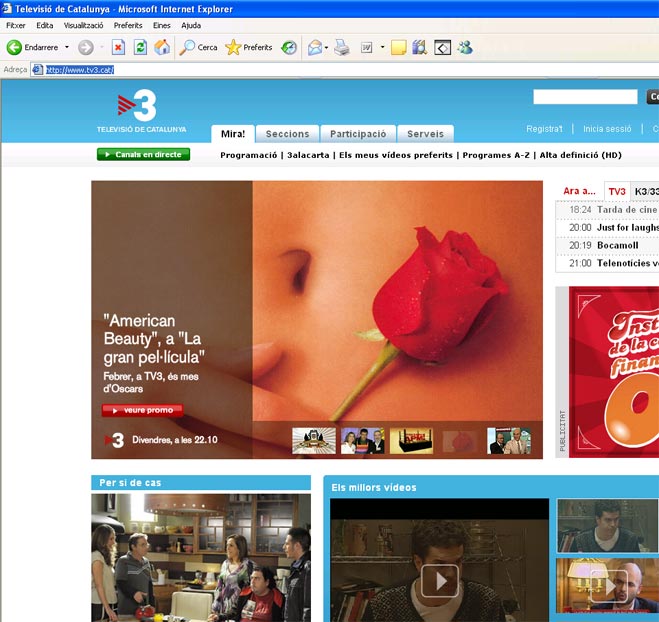The width and height of the screenshot is (659, 622).
Task: Click the Edit with Word icon
Action: pos(367,47)
